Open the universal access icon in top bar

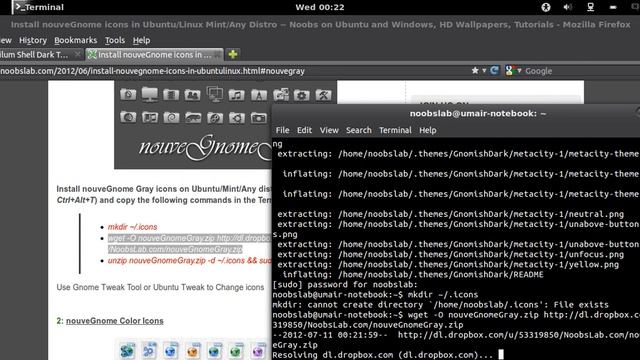point(546,7)
